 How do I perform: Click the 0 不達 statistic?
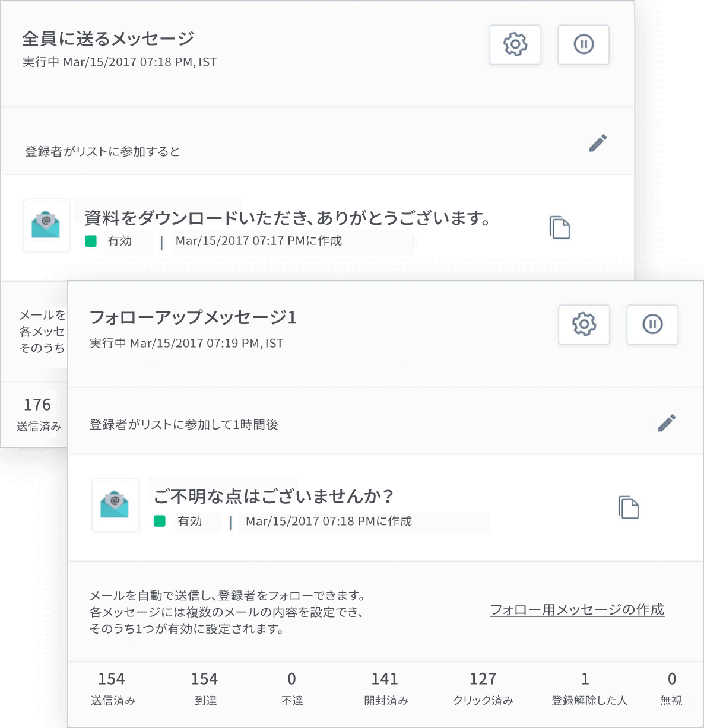click(x=292, y=688)
